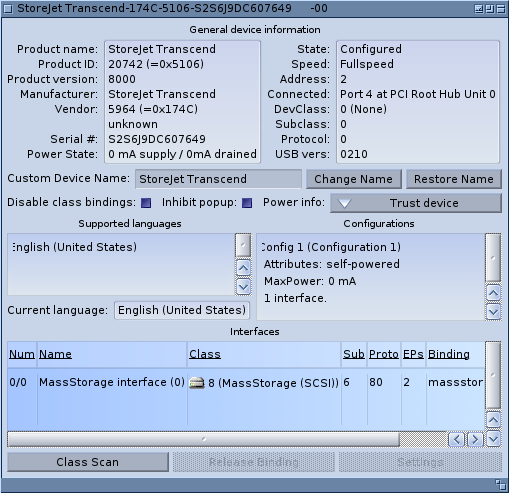Click down arrow of Configurations list
509x493 pixels.
tap(493, 312)
